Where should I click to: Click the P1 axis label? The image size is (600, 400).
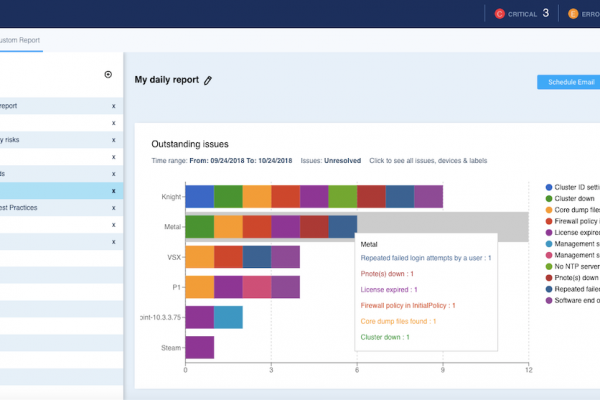pos(176,287)
